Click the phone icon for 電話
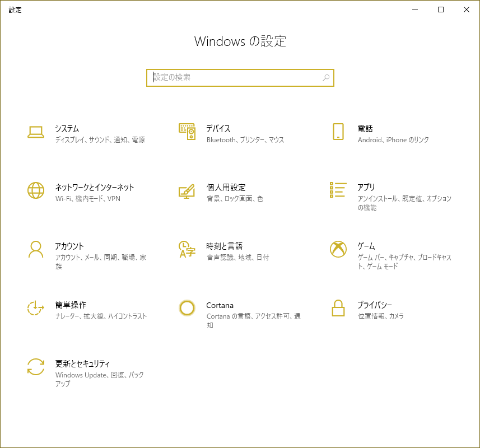 coord(338,132)
